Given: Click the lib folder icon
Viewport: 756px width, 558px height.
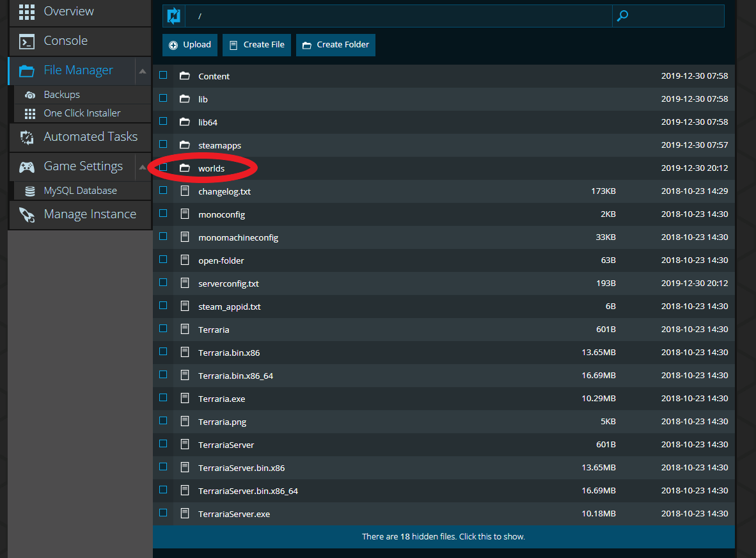Looking at the screenshot, I should click(185, 99).
